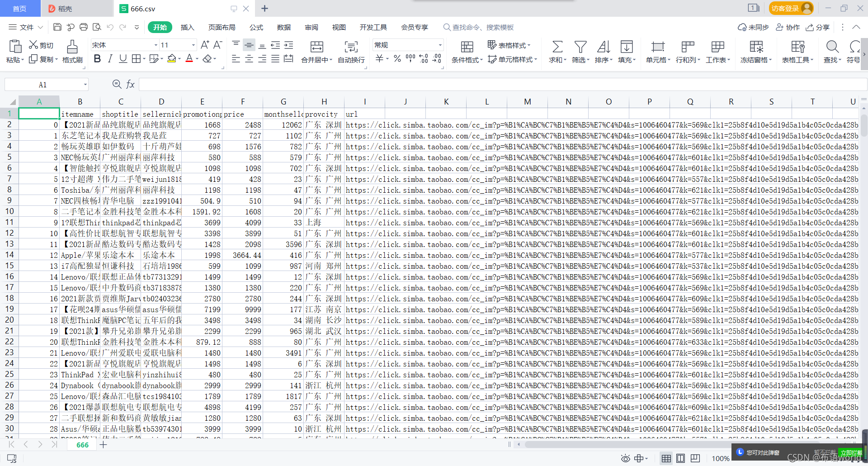Switch to the 首页 tab
Viewport: 868px width, 466px height.
click(19, 9)
